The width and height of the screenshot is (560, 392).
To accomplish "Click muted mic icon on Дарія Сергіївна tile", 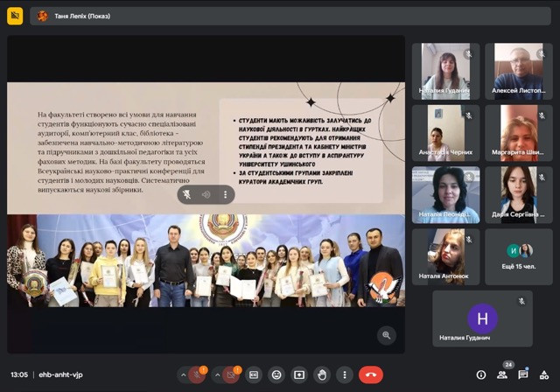I will click(x=542, y=178).
